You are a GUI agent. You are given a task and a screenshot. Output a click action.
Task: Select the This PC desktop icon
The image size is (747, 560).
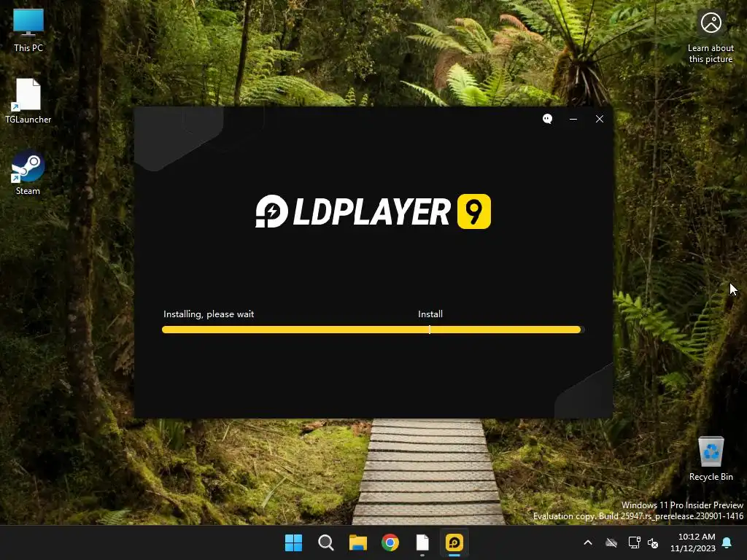point(28,30)
